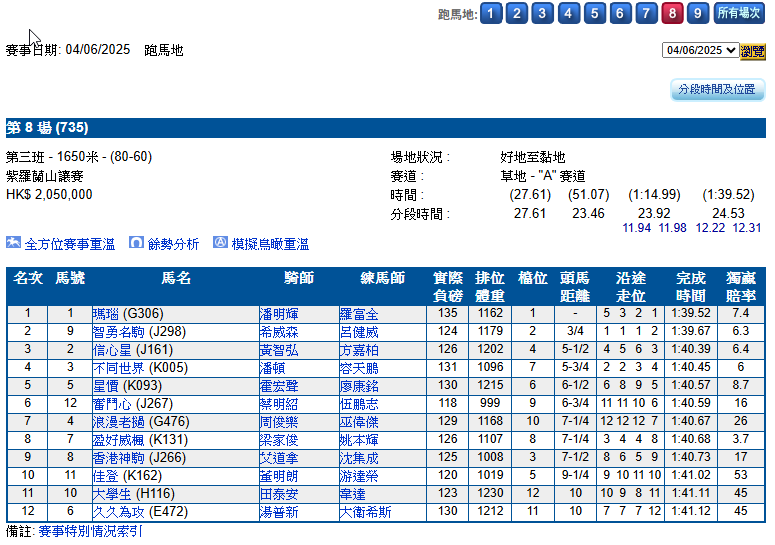The image size is (775, 545).
Task: Open jockey 艾道拿 profile
Action: coord(279,458)
